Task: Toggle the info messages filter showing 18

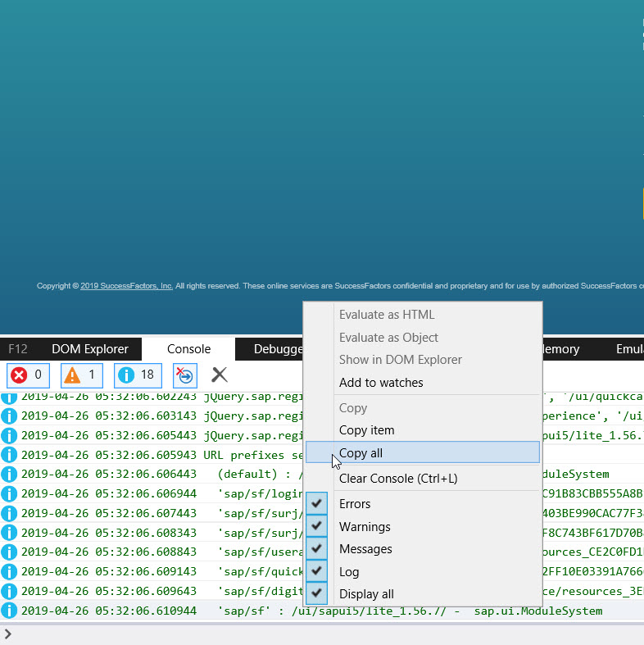Action: click(138, 375)
